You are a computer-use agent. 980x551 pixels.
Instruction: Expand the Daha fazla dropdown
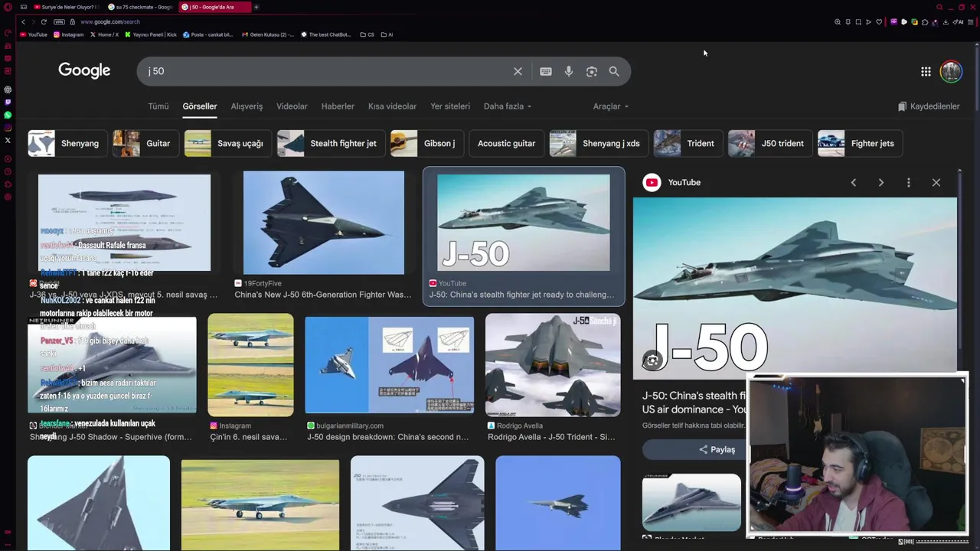click(x=508, y=106)
